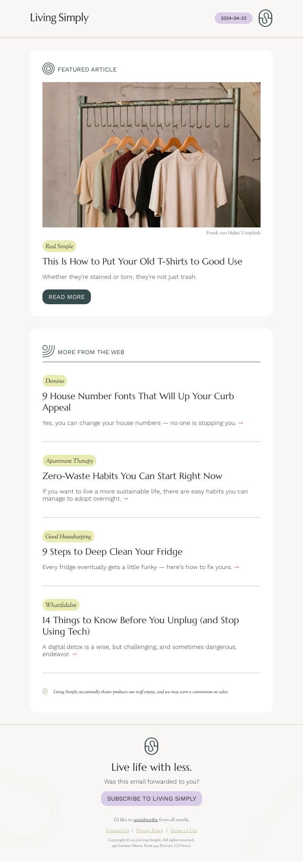Click arrow after fridge article description
Viewport: 303px width, 868px height.
click(237, 567)
